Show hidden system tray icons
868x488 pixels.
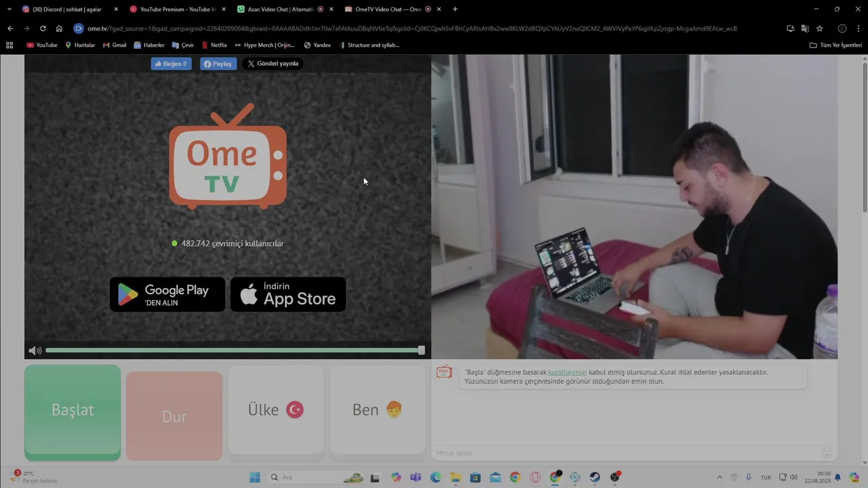pyautogui.click(x=719, y=477)
